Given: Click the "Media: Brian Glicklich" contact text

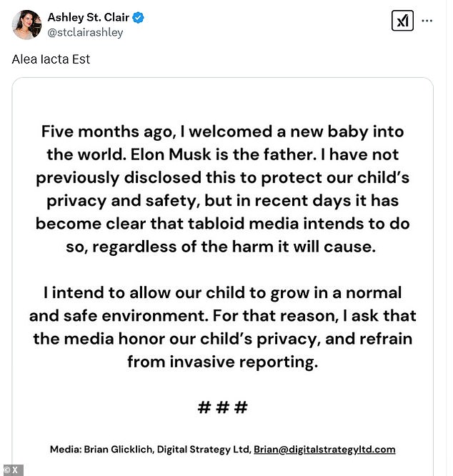Looking at the screenshot, I should point(100,450).
